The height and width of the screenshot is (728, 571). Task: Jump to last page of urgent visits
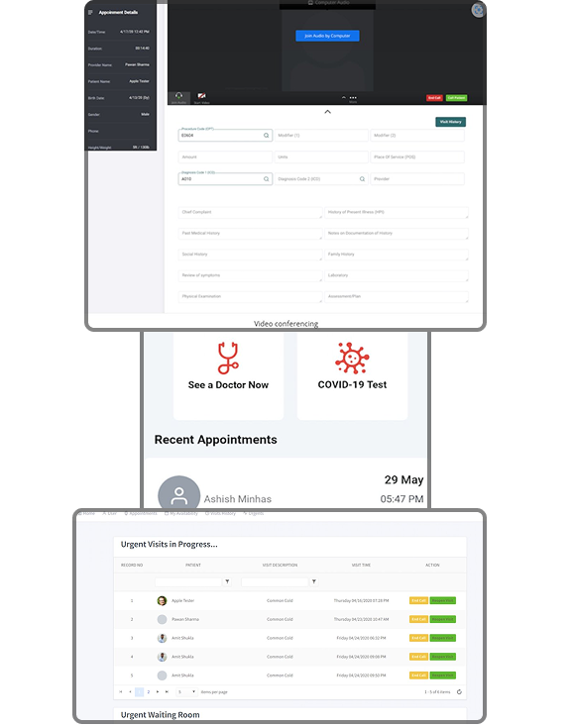point(167,692)
